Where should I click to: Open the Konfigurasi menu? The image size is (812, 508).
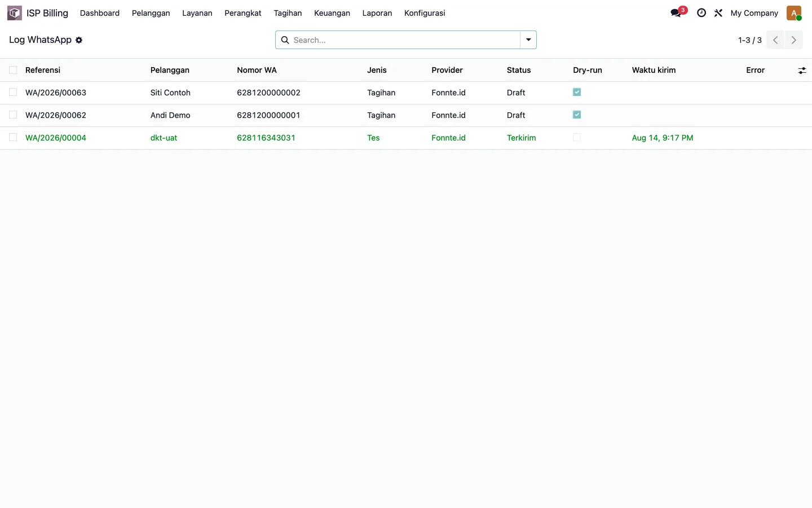(x=425, y=13)
